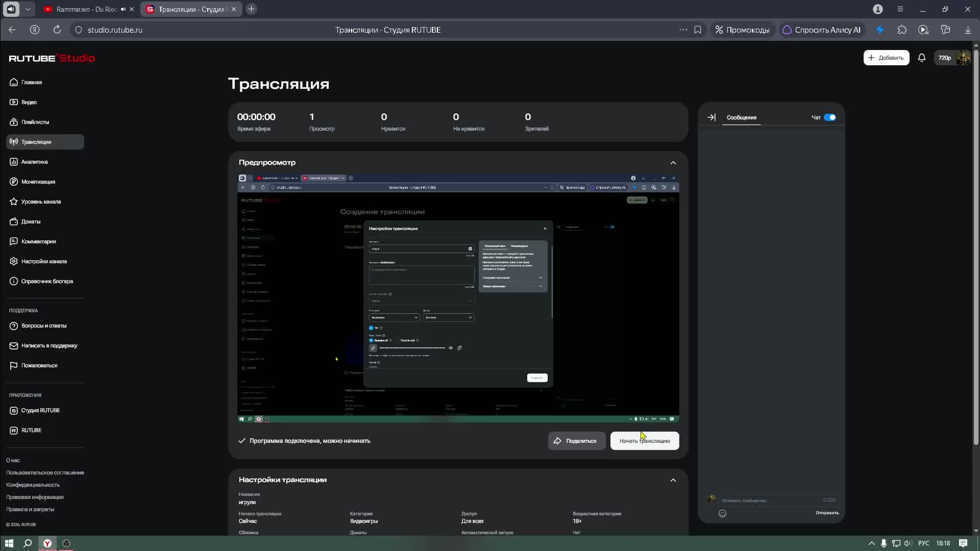Viewport: 980px width, 551px height.
Task: Open the Промокоды toolbar button
Action: pos(742,30)
